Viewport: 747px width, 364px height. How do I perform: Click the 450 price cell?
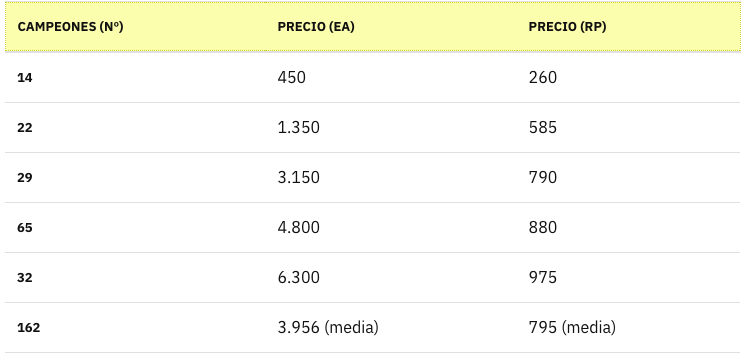pyautogui.click(x=292, y=77)
